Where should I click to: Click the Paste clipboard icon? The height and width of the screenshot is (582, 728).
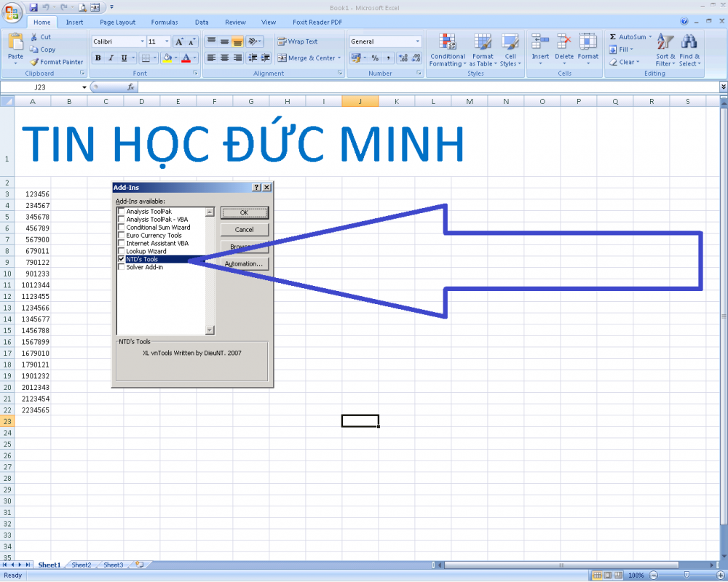pos(15,41)
